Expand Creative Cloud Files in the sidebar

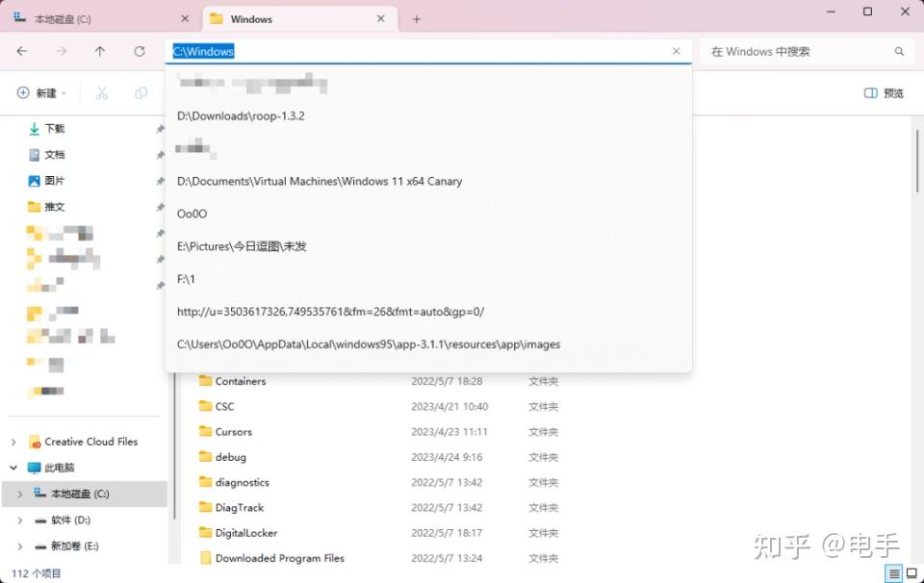(x=15, y=442)
